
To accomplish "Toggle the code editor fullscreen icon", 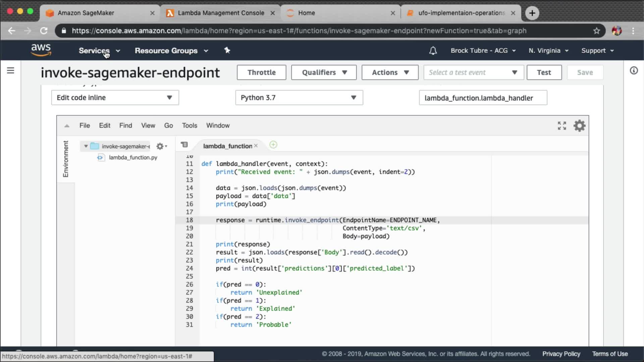I will tap(562, 126).
